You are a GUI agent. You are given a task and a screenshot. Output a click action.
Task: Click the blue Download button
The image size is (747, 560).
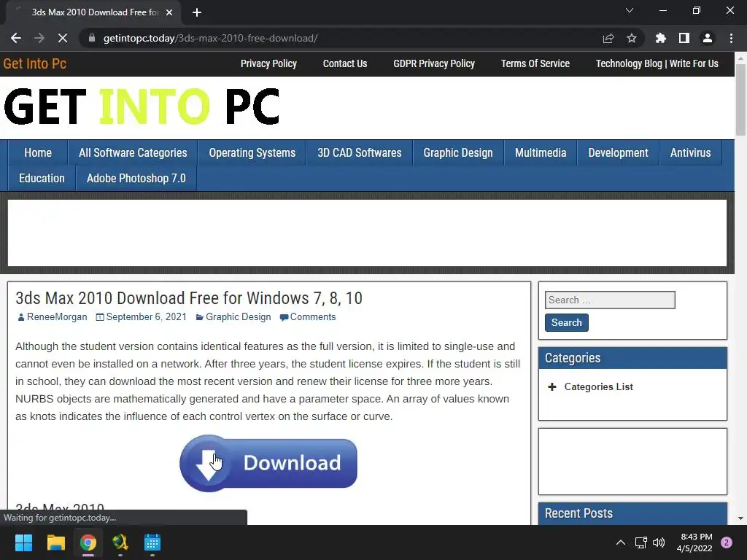(x=268, y=463)
